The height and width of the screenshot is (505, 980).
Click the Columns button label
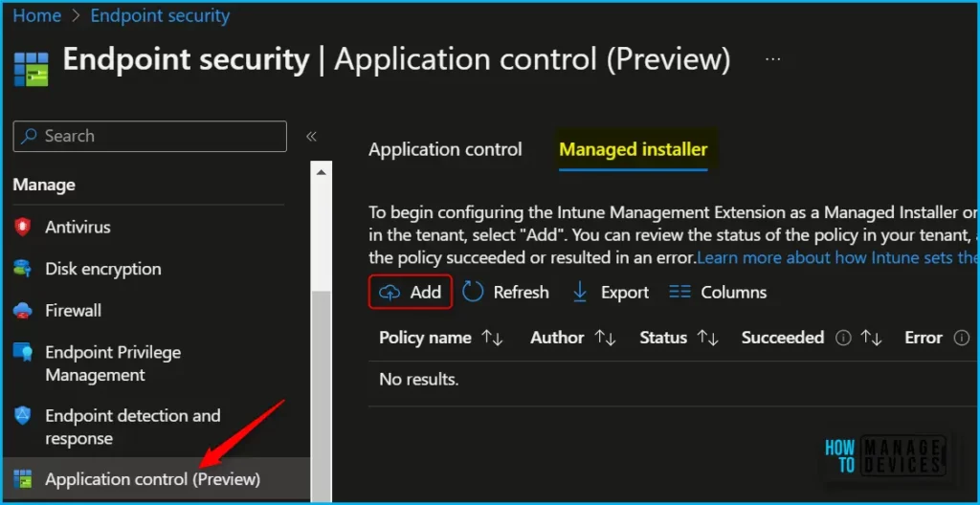tap(734, 292)
